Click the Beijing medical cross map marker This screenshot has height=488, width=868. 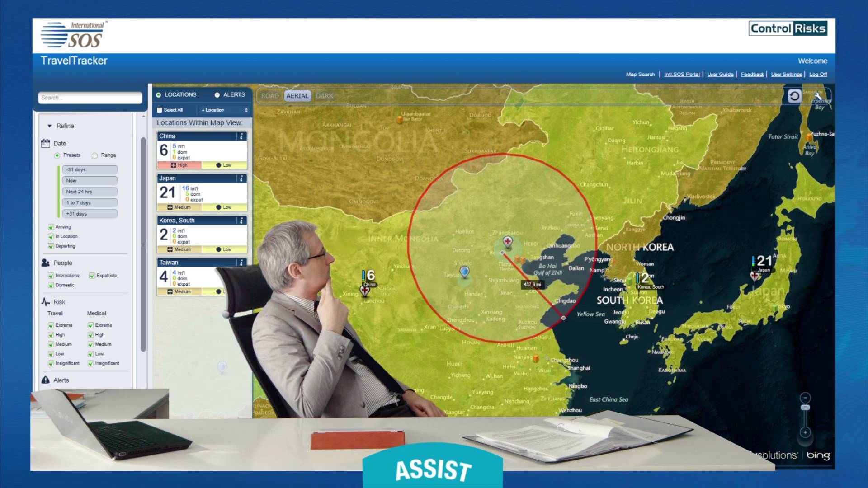tap(508, 242)
